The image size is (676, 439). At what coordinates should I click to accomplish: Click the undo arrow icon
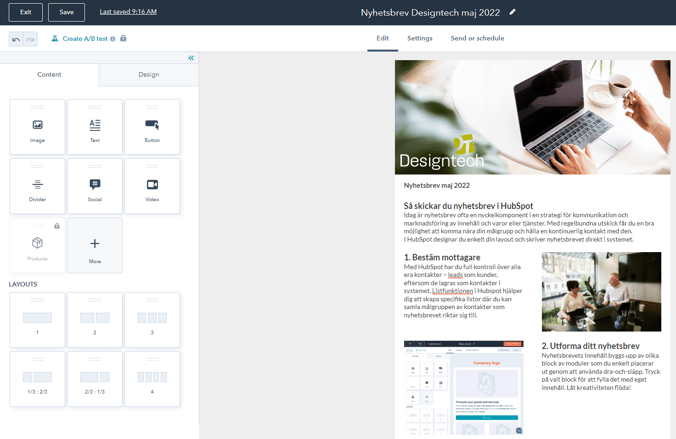pos(16,39)
